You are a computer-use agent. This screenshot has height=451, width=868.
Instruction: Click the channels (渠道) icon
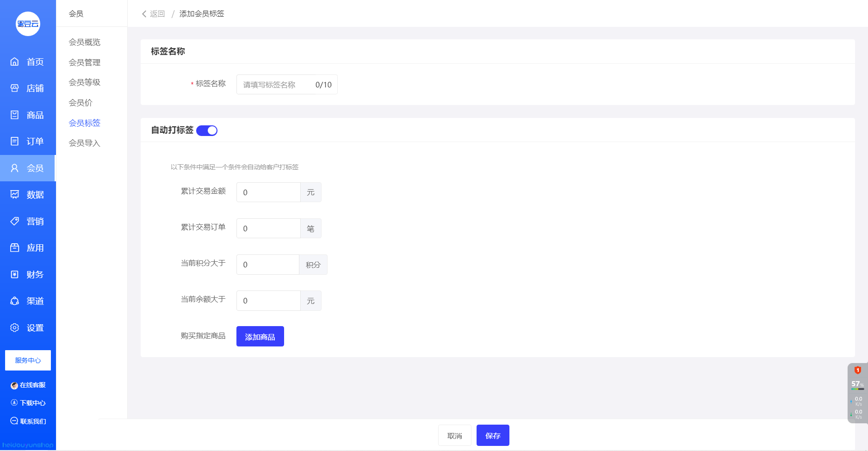15,301
